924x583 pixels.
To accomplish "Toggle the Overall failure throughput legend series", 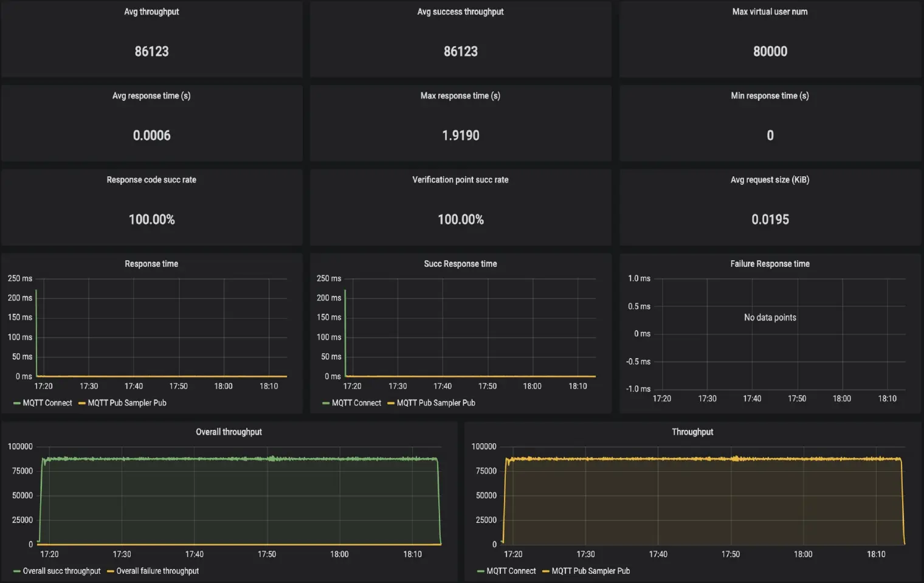I will [157, 571].
